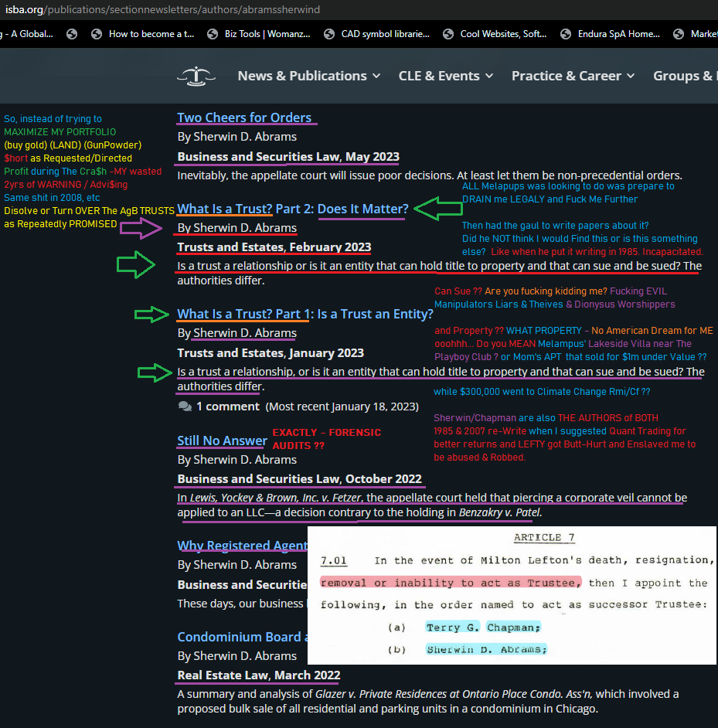Open the "Groups &" navigation menu
The height and width of the screenshot is (728, 718).
(685, 77)
